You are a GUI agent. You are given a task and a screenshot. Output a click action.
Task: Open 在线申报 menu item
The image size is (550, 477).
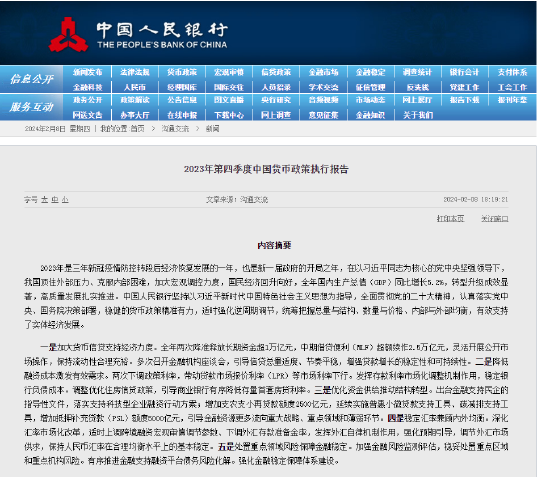(182, 115)
